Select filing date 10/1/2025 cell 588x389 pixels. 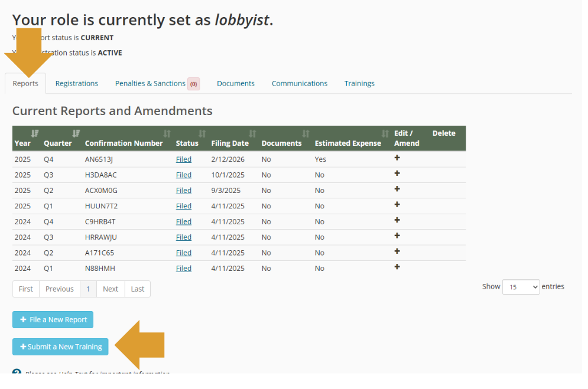(x=228, y=175)
